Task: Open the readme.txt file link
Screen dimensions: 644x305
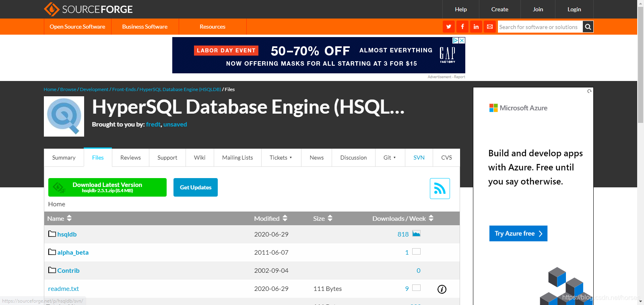Action: (x=64, y=289)
